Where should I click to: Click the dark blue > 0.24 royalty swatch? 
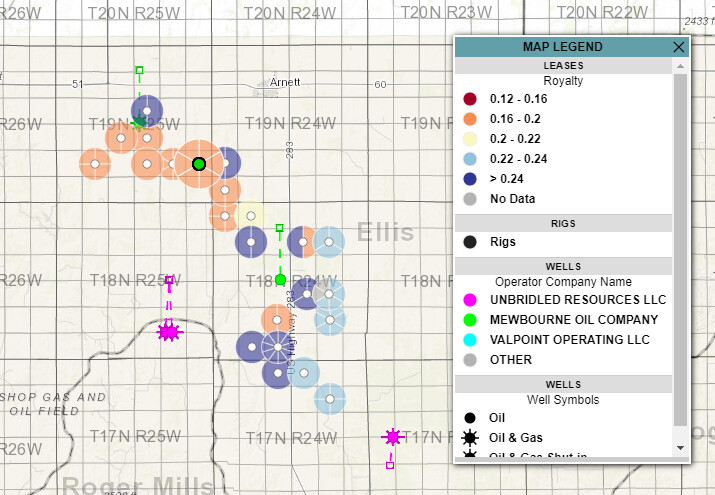tap(470, 179)
